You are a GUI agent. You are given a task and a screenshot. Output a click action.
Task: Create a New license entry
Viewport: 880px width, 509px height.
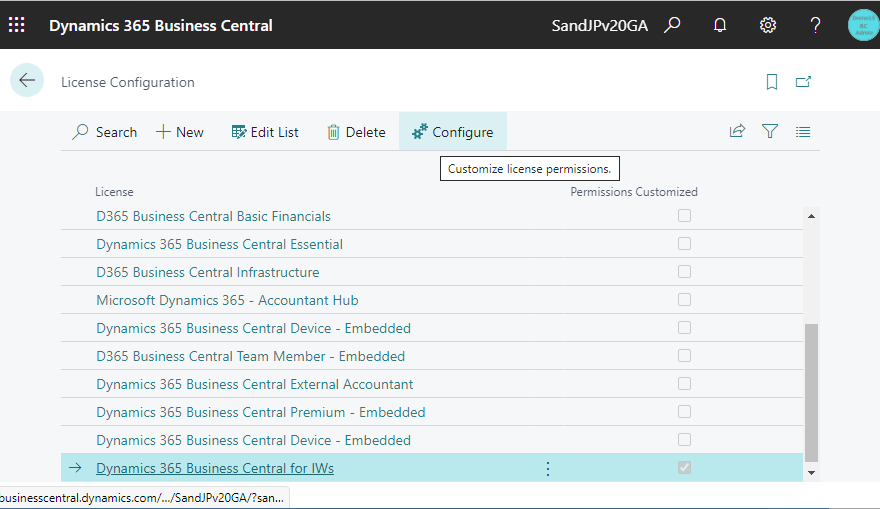[x=180, y=132]
